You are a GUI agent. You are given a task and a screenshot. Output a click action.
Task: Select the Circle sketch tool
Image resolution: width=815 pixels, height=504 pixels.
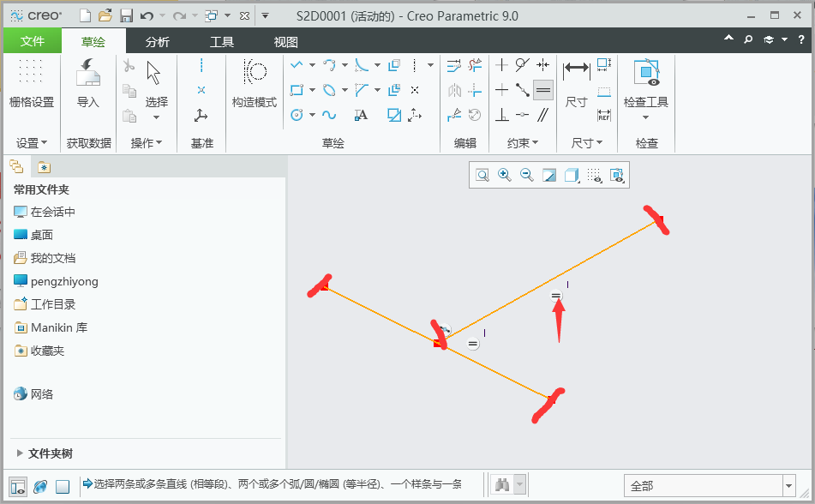pyautogui.click(x=297, y=115)
